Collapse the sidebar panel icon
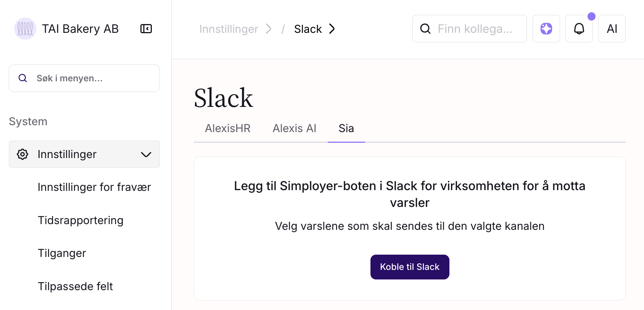 [146, 29]
